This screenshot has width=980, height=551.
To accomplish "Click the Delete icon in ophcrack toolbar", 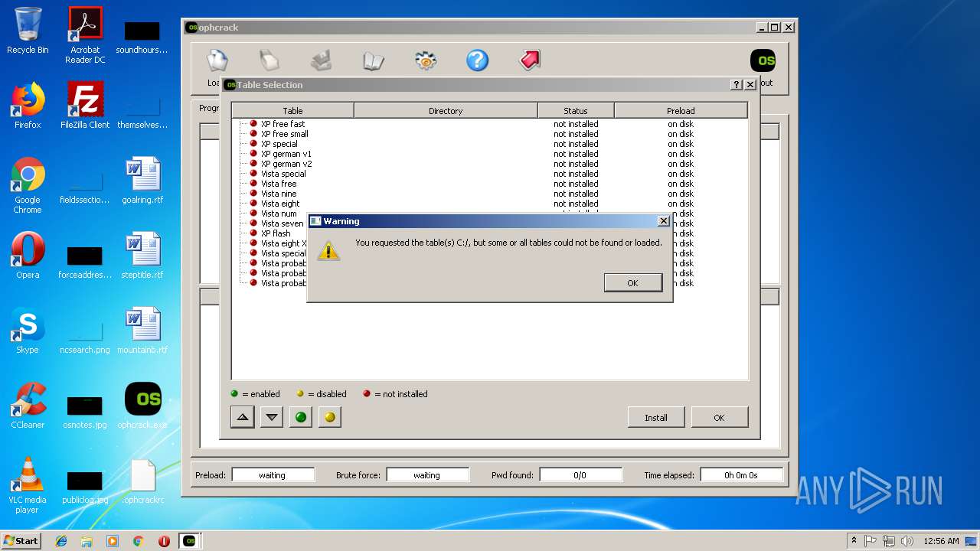I will tap(269, 60).
